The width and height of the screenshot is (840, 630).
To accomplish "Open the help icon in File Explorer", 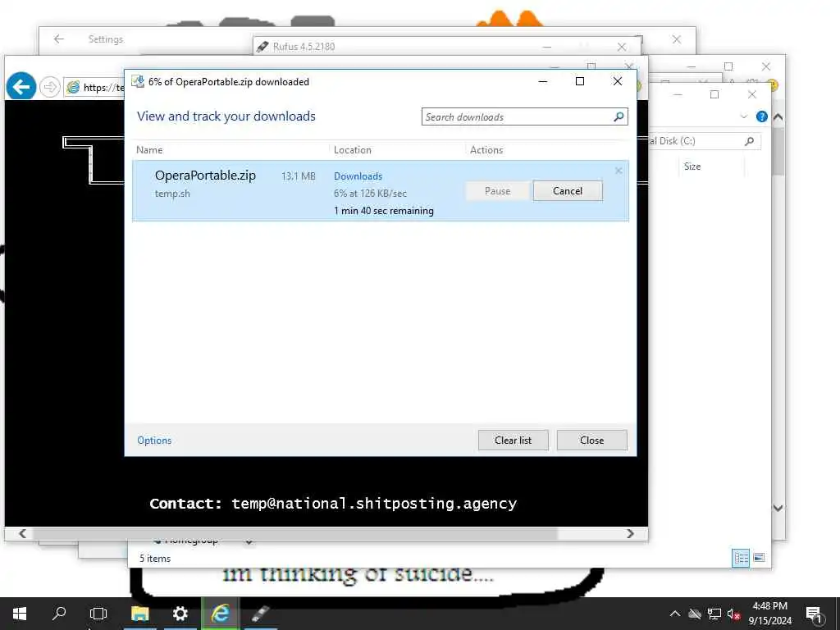I will pyautogui.click(x=761, y=116).
